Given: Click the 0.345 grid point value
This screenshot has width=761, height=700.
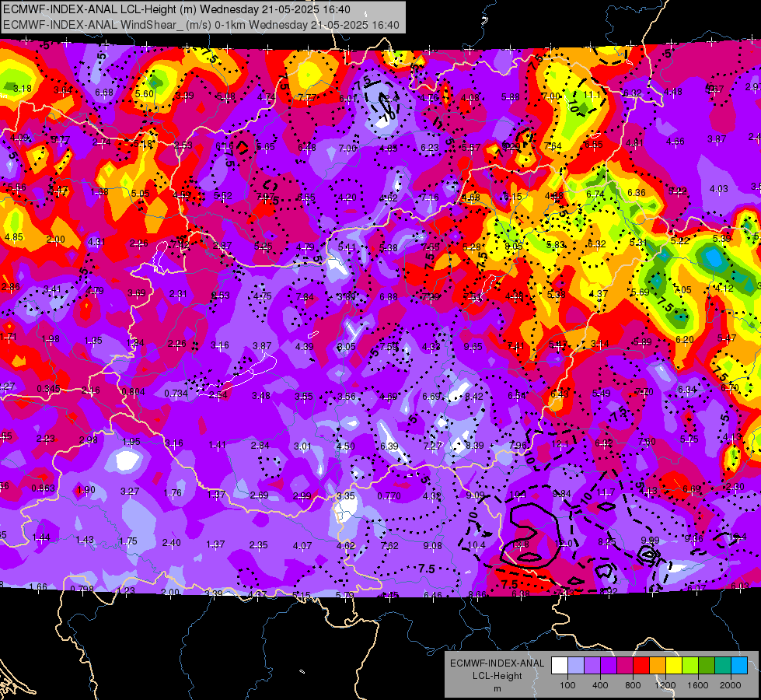Looking at the screenshot, I should coord(48,389).
